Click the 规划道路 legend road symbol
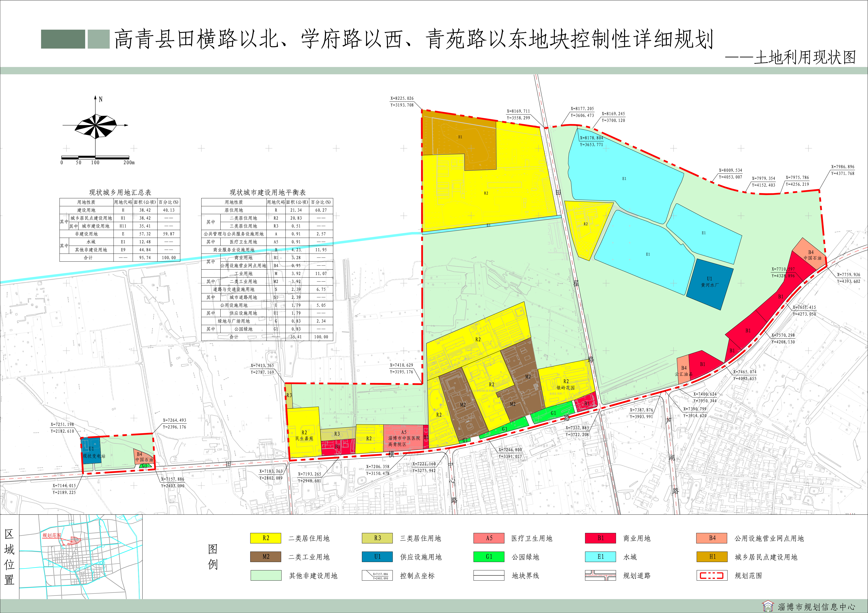The width and height of the screenshot is (868, 613). [x=600, y=576]
